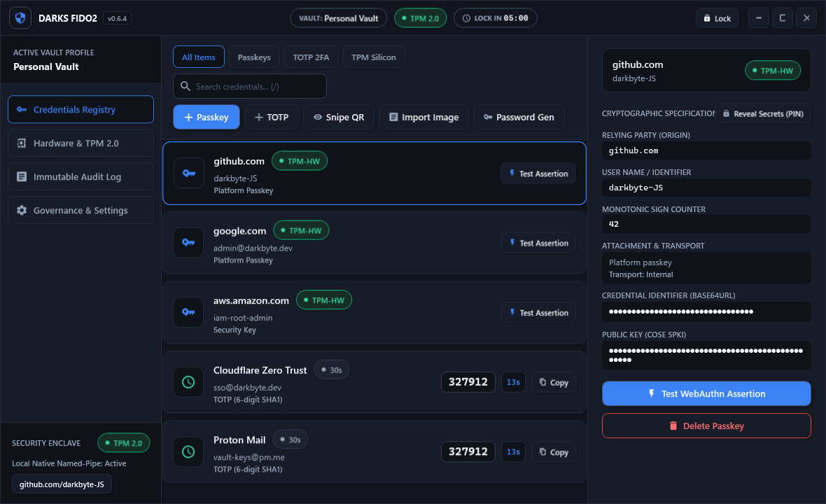Click the masked Credential Identifier field
Image resolution: width=826 pixels, height=504 pixels.
[x=706, y=311]
